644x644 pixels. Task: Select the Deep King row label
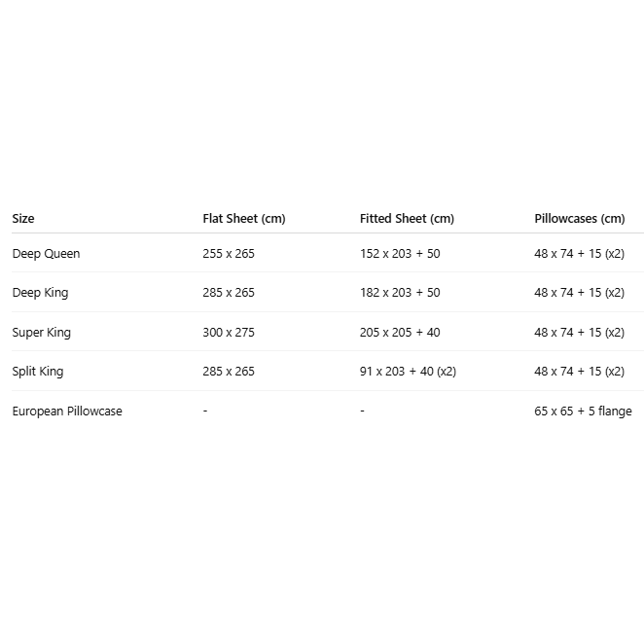coord(40,293)
